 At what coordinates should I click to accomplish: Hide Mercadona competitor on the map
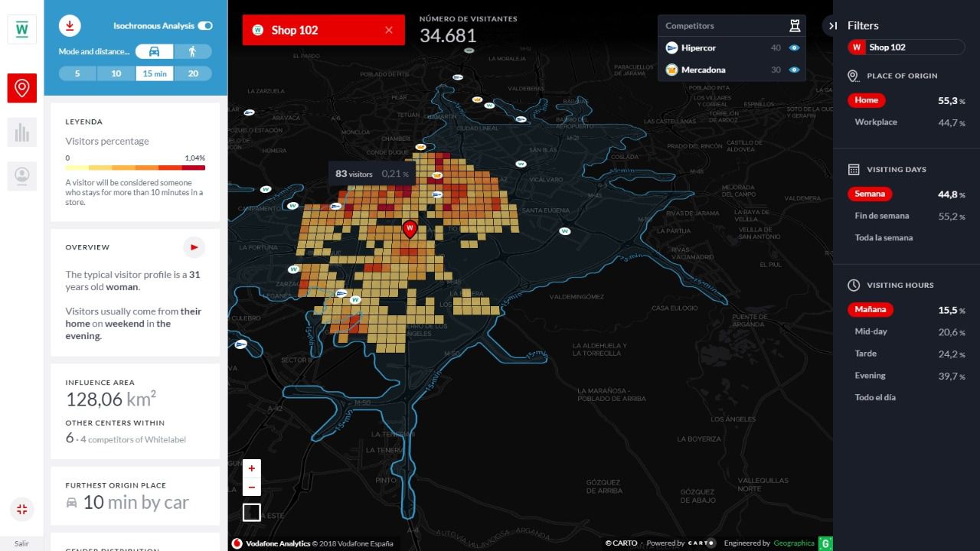794,70
